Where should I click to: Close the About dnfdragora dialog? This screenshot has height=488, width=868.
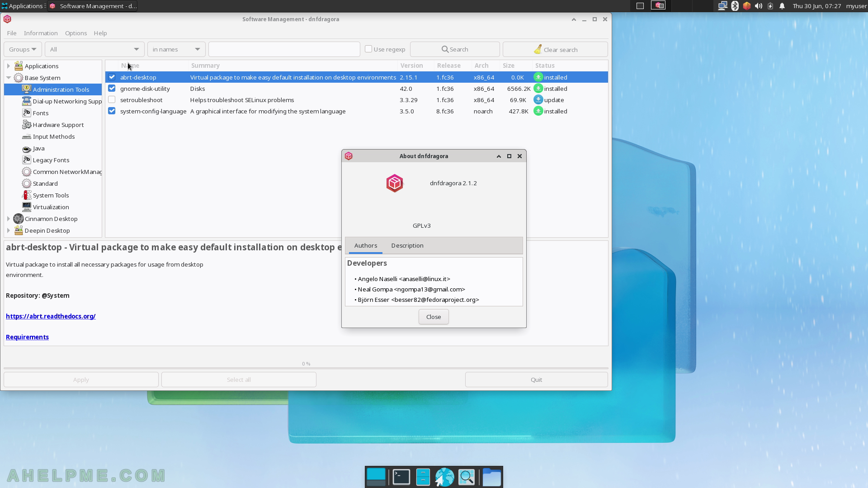(x=434, y=317)
